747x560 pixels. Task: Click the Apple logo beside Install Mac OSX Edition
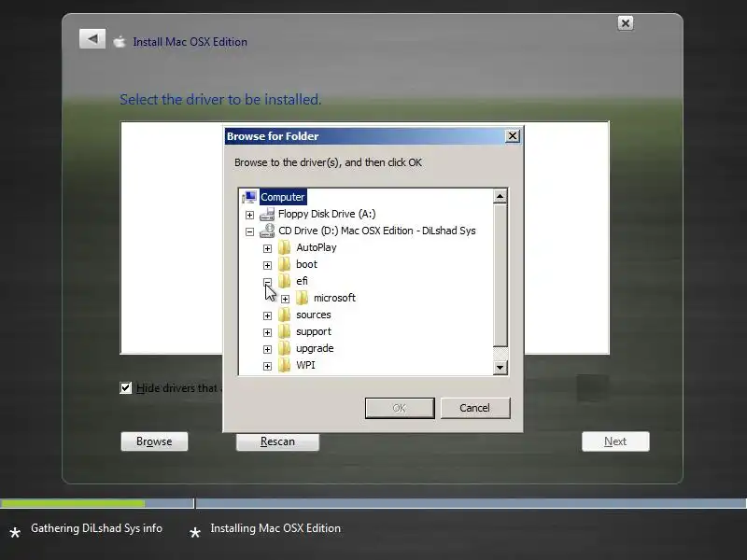(x=120, y=42)
